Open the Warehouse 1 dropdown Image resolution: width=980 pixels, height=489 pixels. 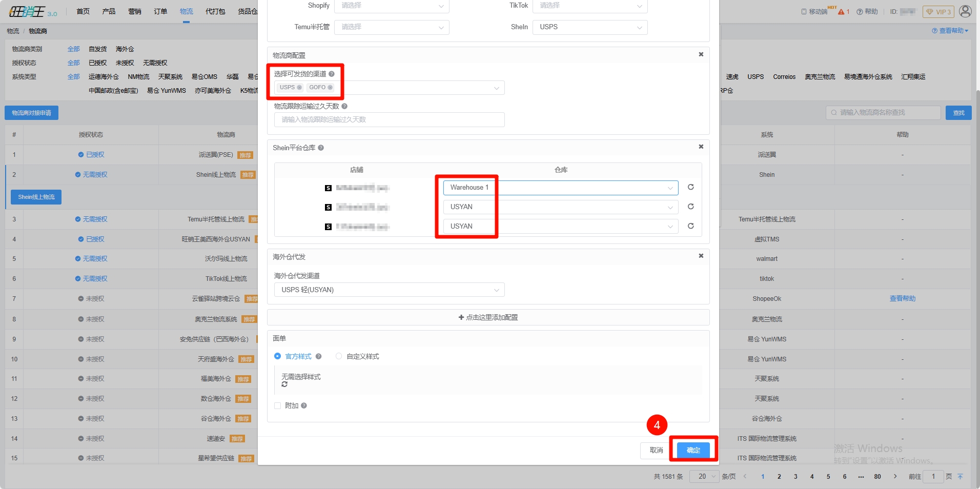560,188
